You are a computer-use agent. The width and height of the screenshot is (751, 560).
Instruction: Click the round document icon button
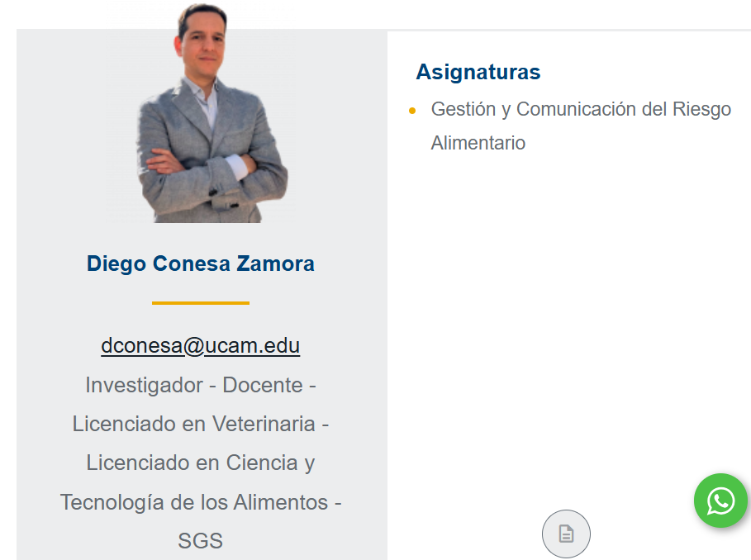click(566, 534)
